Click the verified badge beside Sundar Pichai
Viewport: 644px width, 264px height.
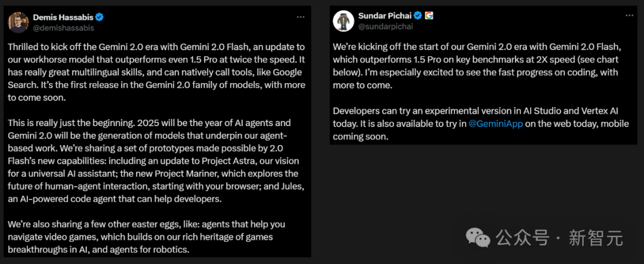pos(418,15)
